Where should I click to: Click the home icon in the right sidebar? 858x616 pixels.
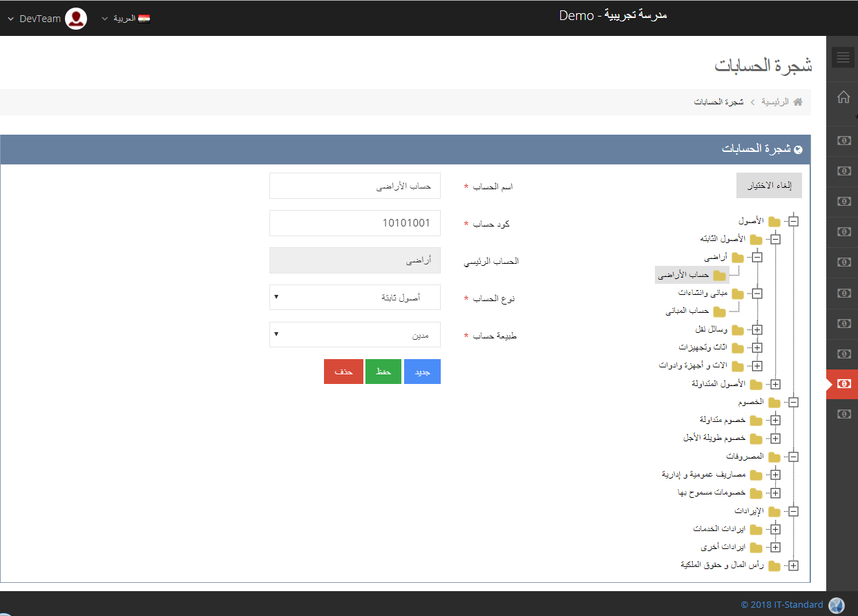tap(843, 97)
